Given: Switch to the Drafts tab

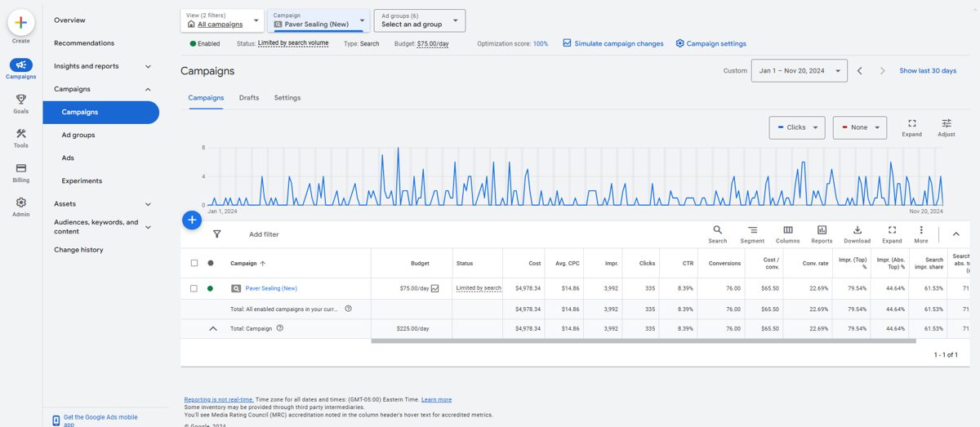Looking at the screenshot, I should (x=249, y=98).
